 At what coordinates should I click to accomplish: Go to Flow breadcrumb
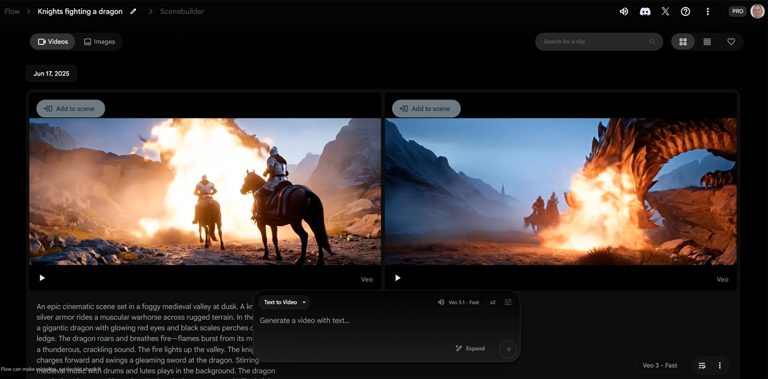[x=12, y=11]
